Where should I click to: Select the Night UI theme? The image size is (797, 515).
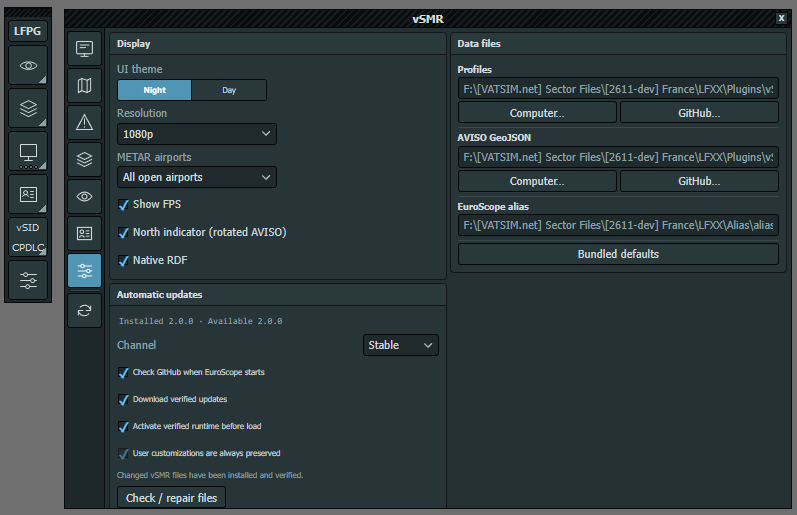(x=155, y=90)
